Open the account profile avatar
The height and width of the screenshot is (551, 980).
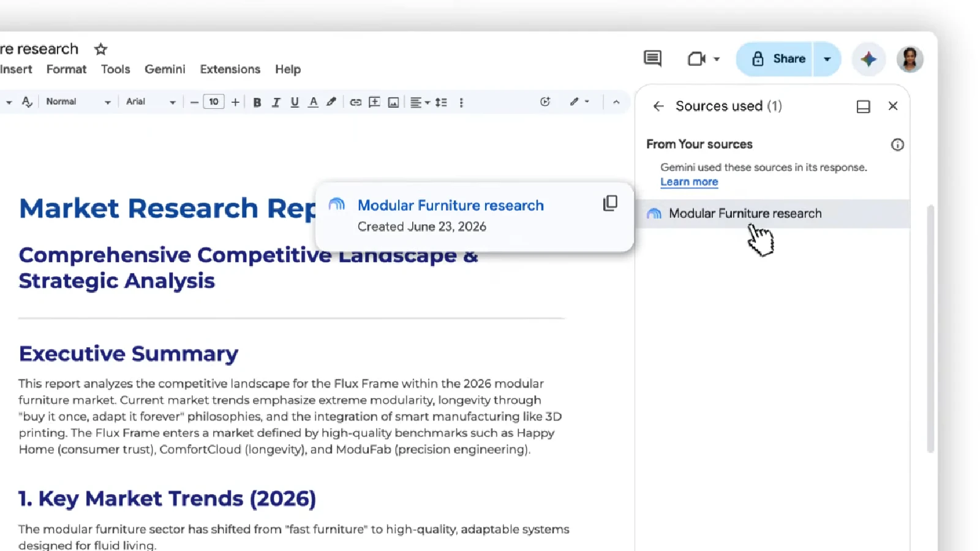pos(910,59)
